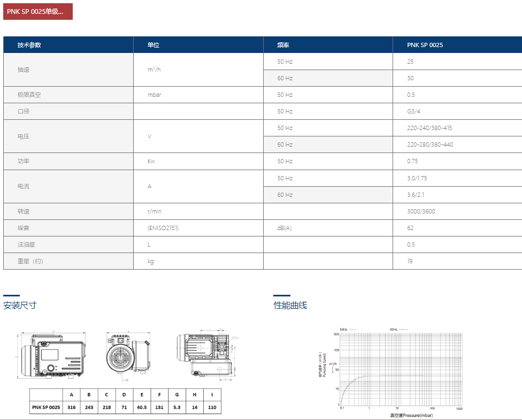Click the 220-240/380-415 voltage value
The image size is (522, 420).
tap(429, 128)
